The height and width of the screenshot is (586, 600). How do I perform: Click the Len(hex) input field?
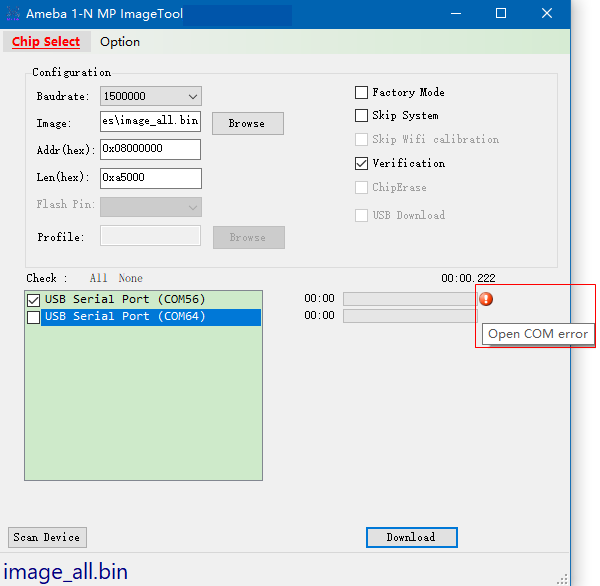click(150, 177)
